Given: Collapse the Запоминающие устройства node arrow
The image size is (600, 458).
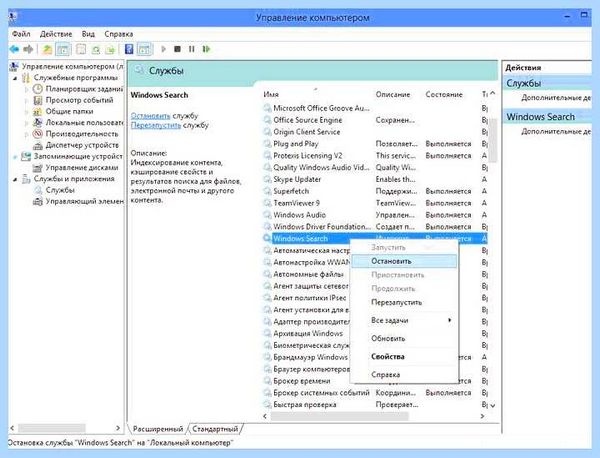Looking at the screenshot, I should tap(15, 157).
